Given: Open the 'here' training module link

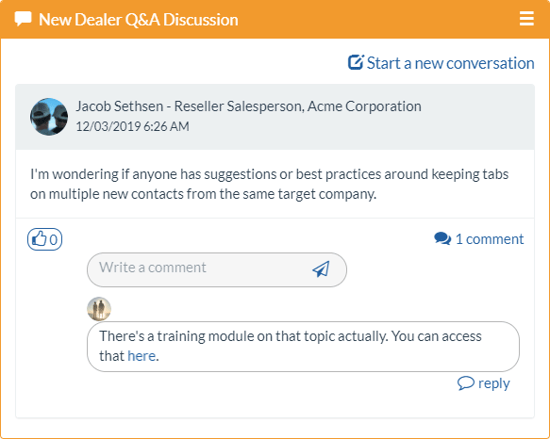Looking at the screenshot, I should pos(142,356).
